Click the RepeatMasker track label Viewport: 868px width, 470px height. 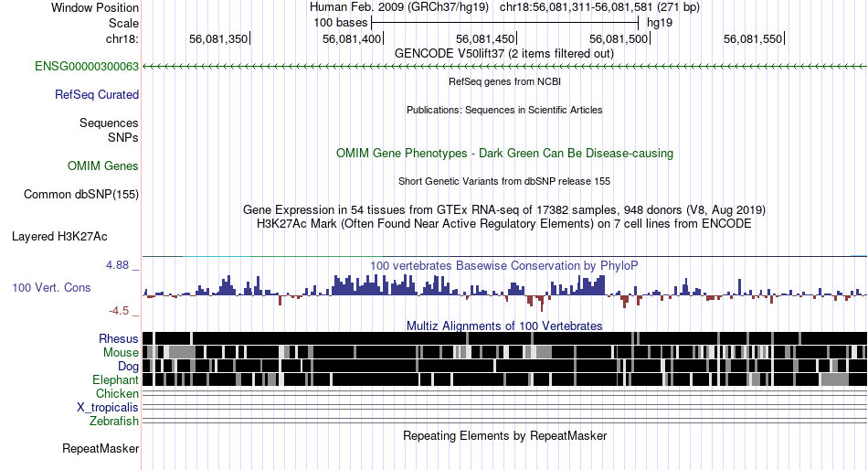101,448
